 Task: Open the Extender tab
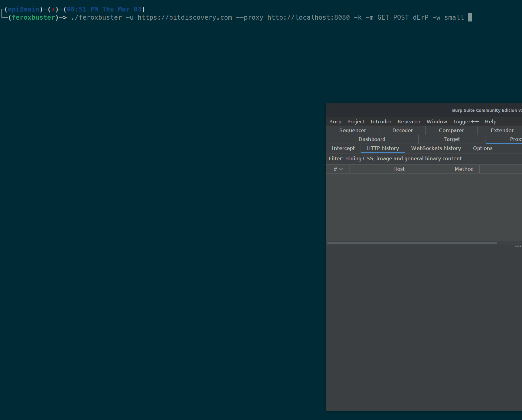[x=502, y=130]
